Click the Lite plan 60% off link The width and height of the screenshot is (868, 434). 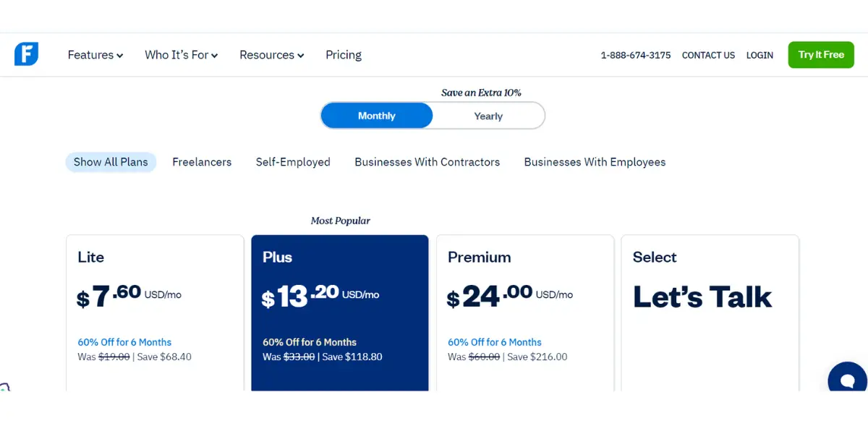point(124,342)
